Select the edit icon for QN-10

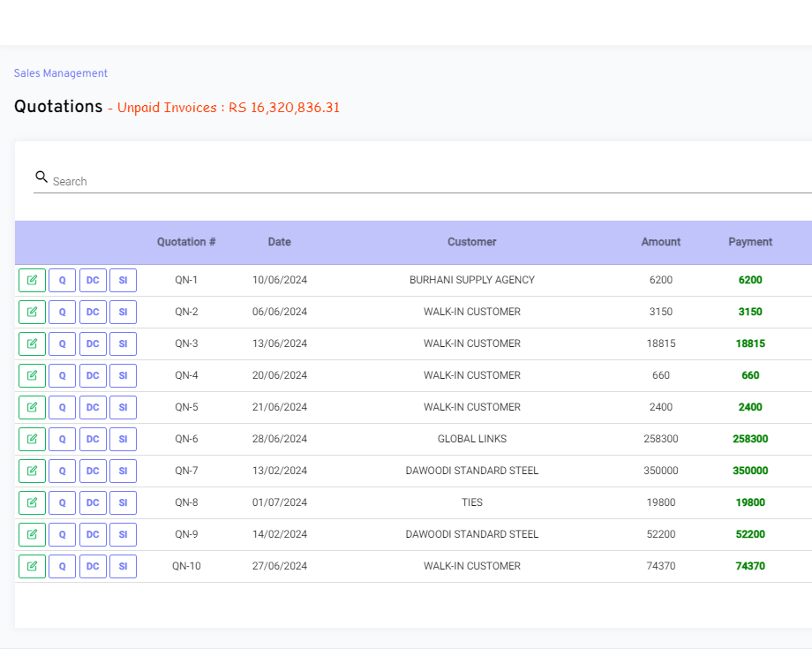(x=32, y=566)
